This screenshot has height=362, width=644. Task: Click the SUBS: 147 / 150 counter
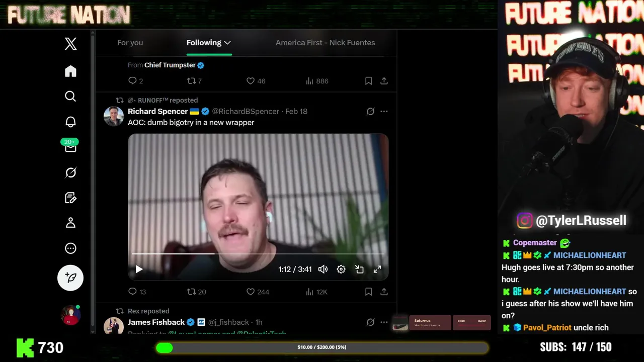click(576, 347)
